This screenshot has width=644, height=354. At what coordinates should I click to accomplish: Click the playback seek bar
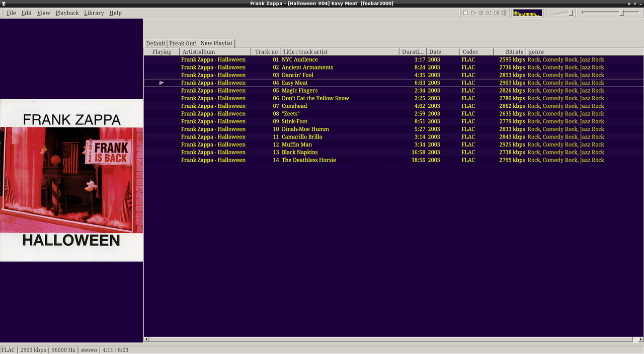point(611,13)
